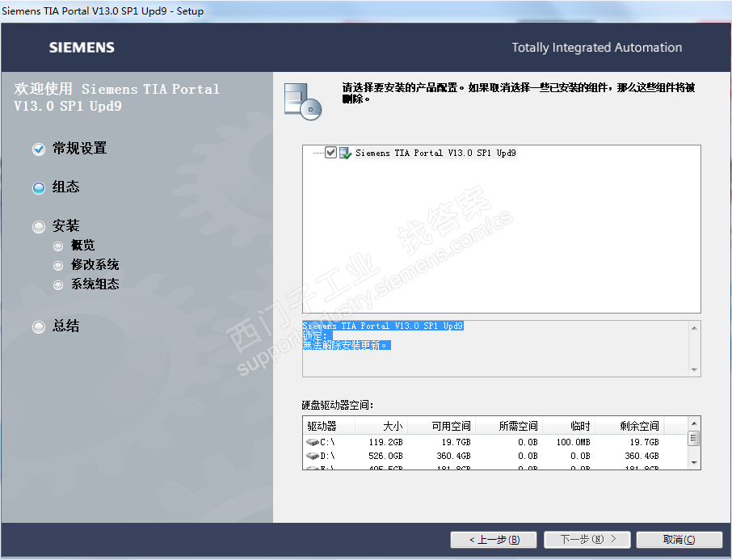Click the 常规设置 step label
The height and width of the screenshot is (560, 732).
click(79, 149)
